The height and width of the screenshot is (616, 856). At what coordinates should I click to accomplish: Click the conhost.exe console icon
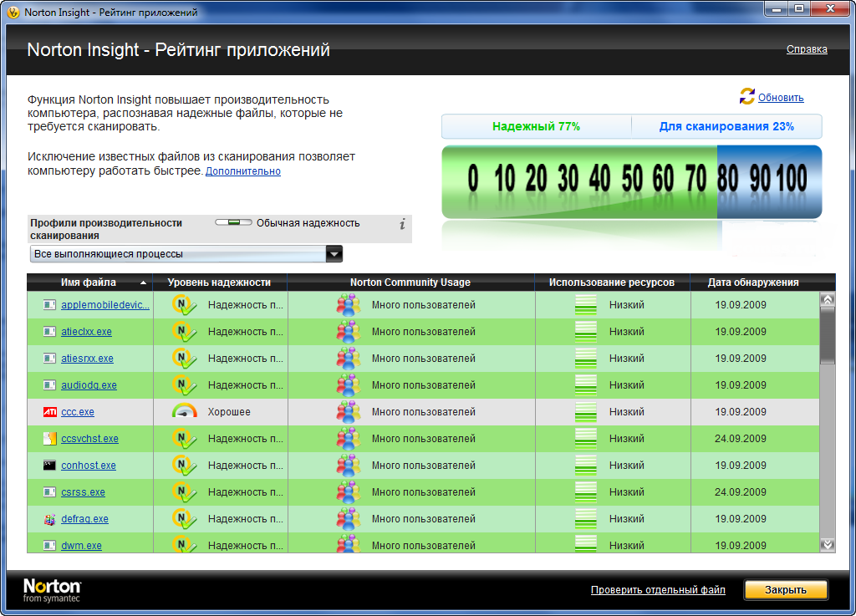(x=49, y=466)
